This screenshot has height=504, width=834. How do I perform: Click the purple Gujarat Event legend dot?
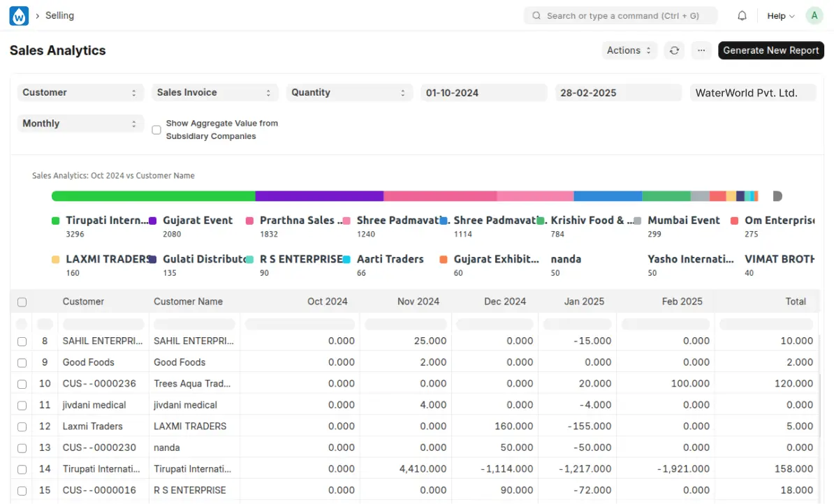pyautogui.click(x=153, y=221)
